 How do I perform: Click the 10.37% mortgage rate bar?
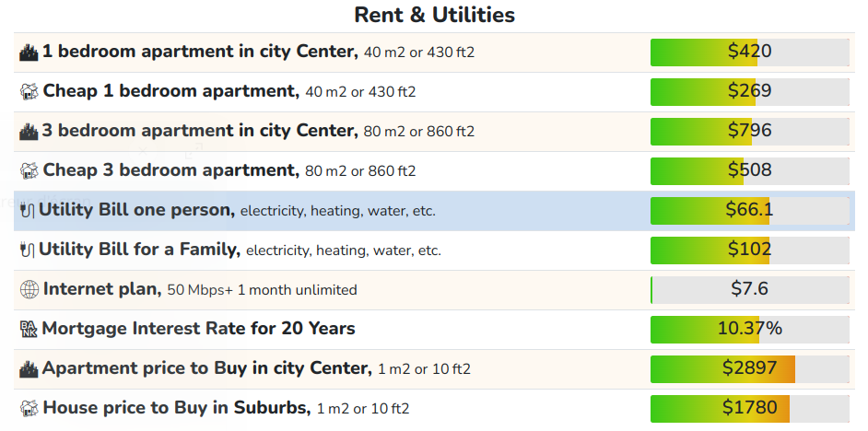(749, 329)
